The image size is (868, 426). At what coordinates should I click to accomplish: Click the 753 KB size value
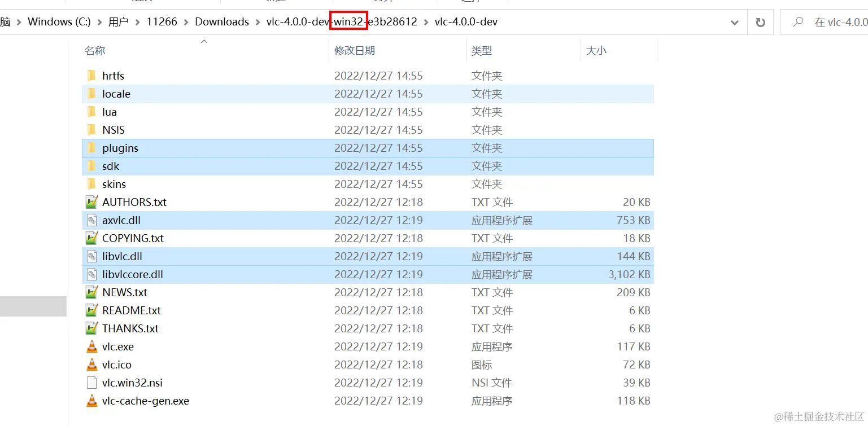coord(634,220)
